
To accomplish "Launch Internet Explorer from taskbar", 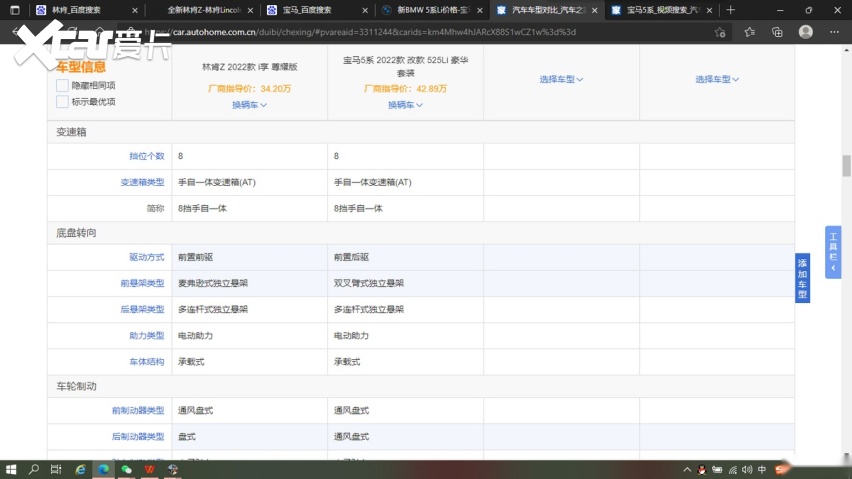I will point(80,469).
